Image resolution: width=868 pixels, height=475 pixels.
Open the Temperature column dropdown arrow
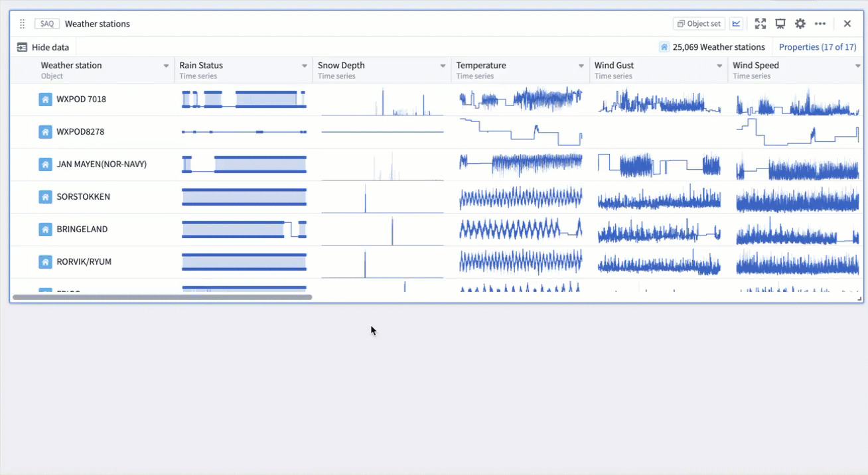(581, 66)
